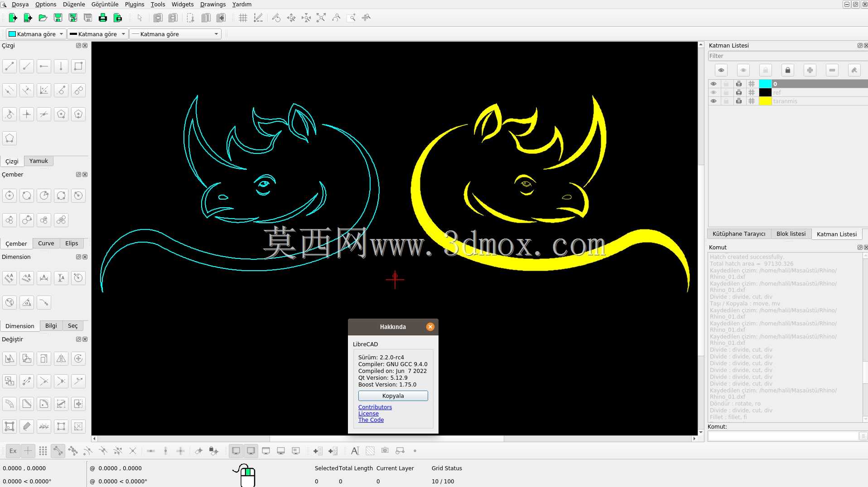The height and width of the screenshot is (487, 868).
Task: Open The Code link
Action: pyautogui.click(x=371, y=420)
